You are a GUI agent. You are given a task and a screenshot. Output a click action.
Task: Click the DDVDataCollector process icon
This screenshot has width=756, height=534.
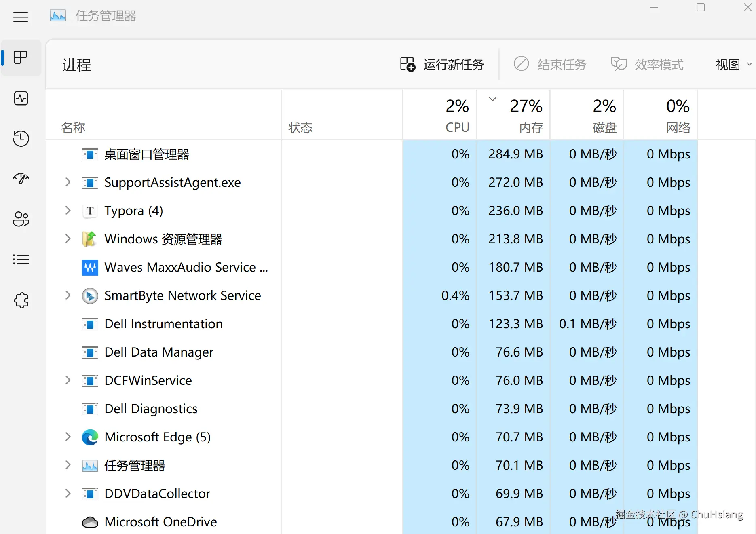pyautogui.click(x=90, y=494)
